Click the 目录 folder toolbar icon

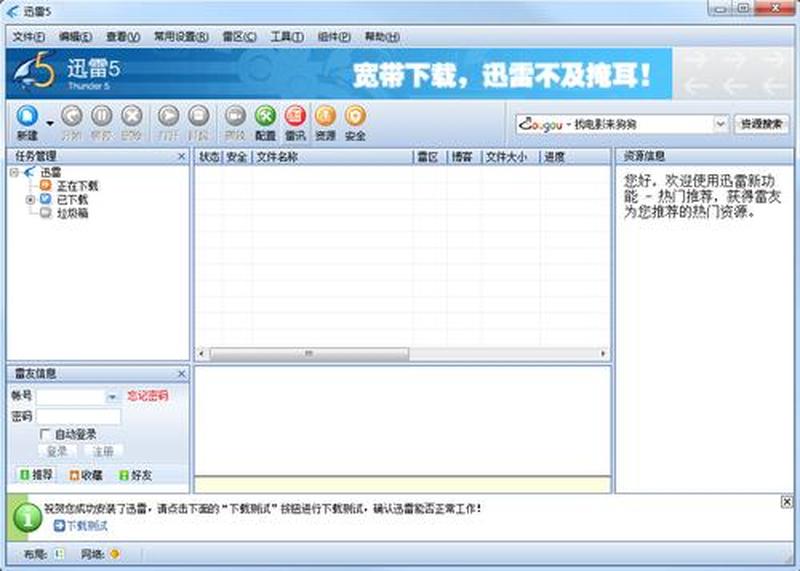(x=198, y=116)
